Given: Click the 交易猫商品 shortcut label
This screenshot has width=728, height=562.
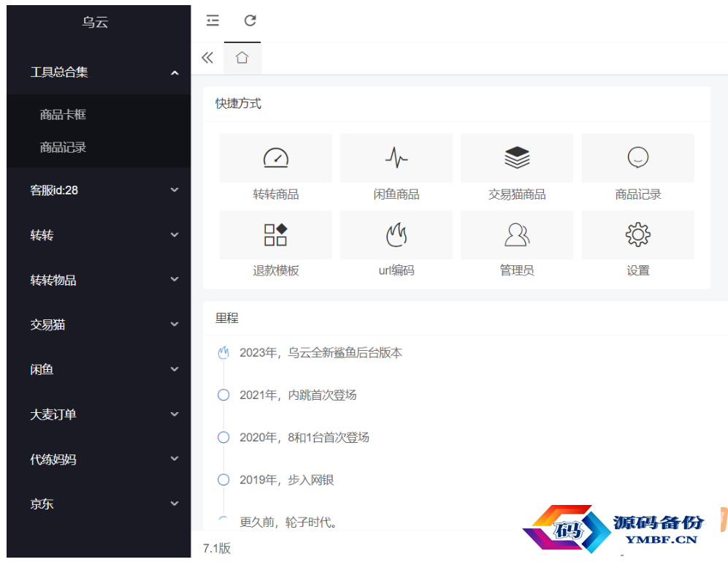Looking at the screenshot, I should click(x=517, y=194).
